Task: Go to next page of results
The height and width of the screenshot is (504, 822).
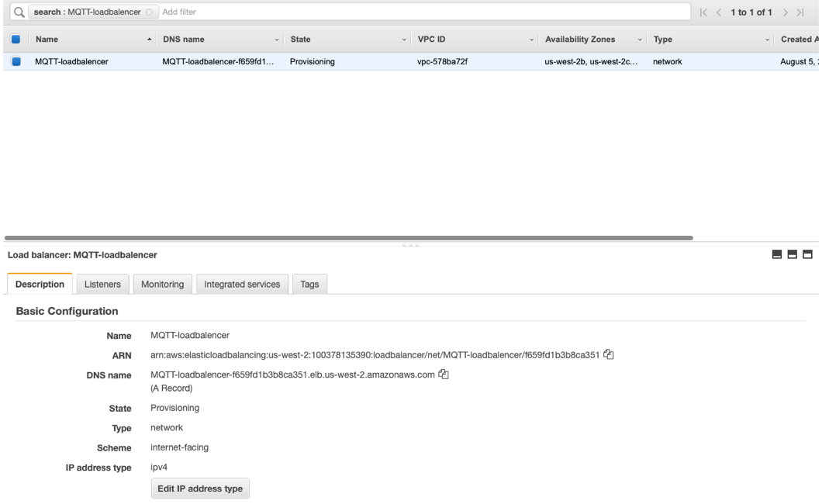Action: (786, 12)
